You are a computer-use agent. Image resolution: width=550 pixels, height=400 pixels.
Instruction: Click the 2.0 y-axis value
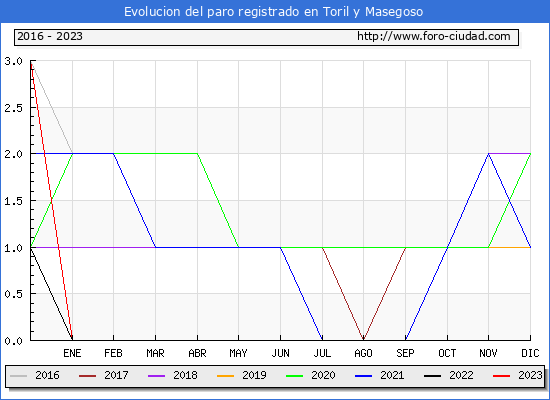(x=13, y=154)
